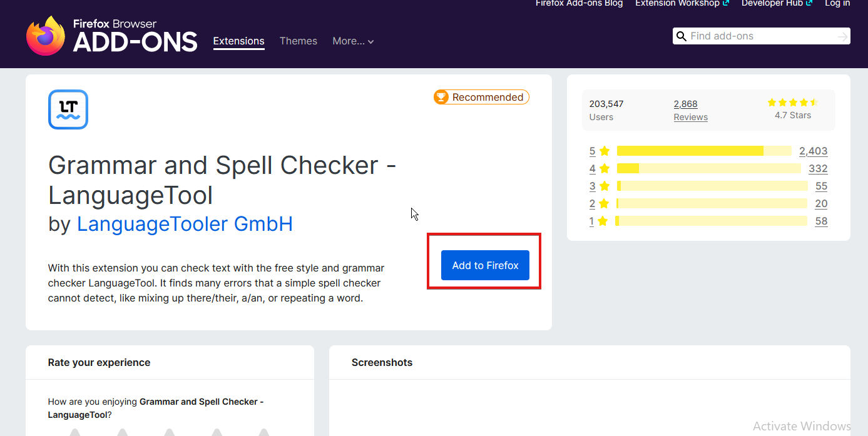
Task: Click the rating number 3 link
Action: pyautogui.click(x=592, y=186)
